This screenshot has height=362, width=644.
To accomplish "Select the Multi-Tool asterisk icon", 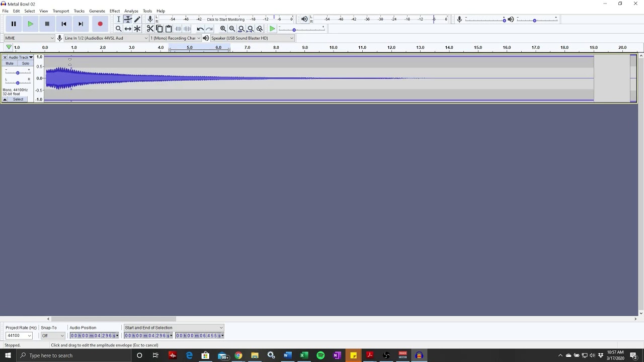I will [137, 29].
